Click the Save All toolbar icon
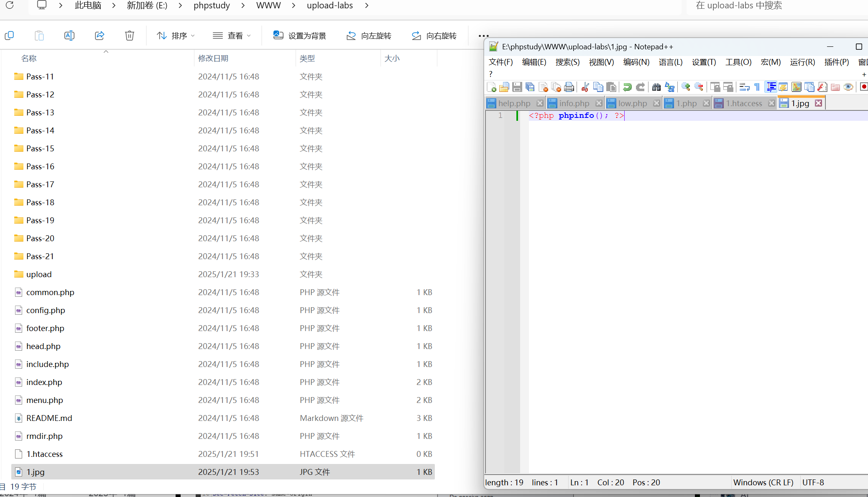Screen dimensions: 868x497 530,87
